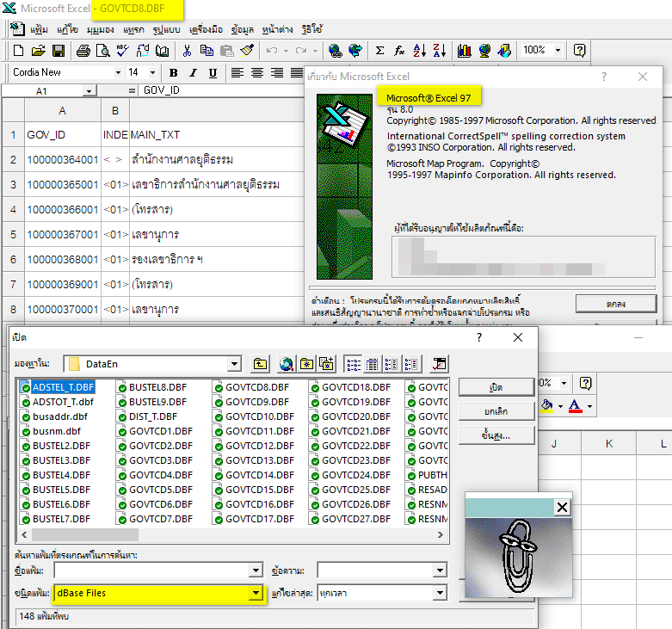
Task: Click the Fill Color bucket in the back window
Action: click(546, 405)
